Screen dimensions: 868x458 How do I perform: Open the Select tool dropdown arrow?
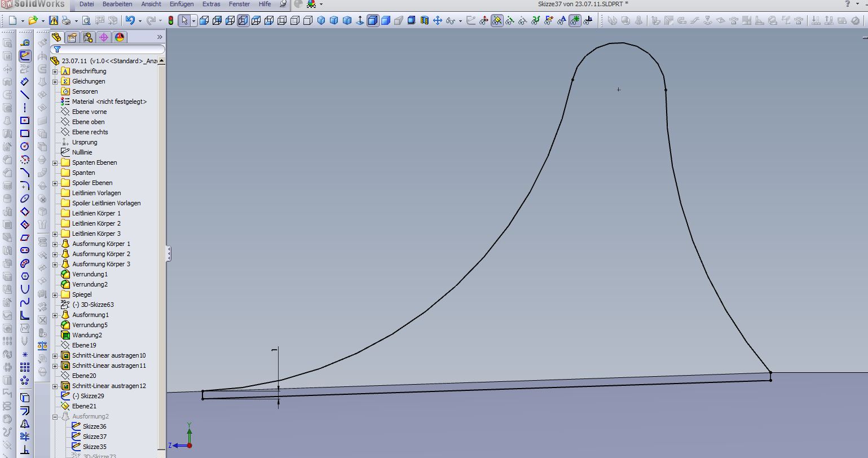(193, 21)
